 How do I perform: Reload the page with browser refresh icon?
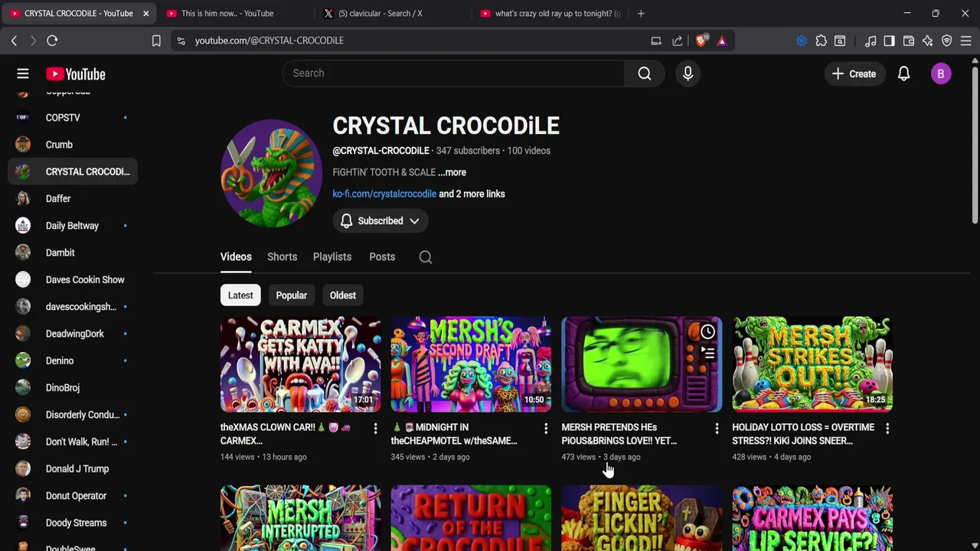point(52,41)
